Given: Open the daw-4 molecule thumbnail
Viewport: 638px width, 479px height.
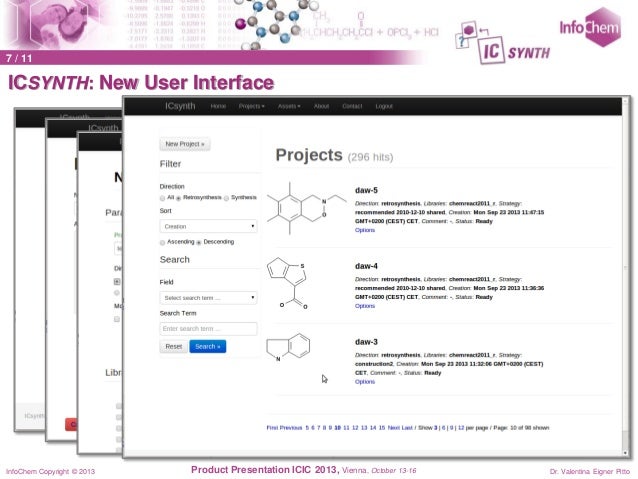Looking at the screenshot, I should tap(288, 283).
